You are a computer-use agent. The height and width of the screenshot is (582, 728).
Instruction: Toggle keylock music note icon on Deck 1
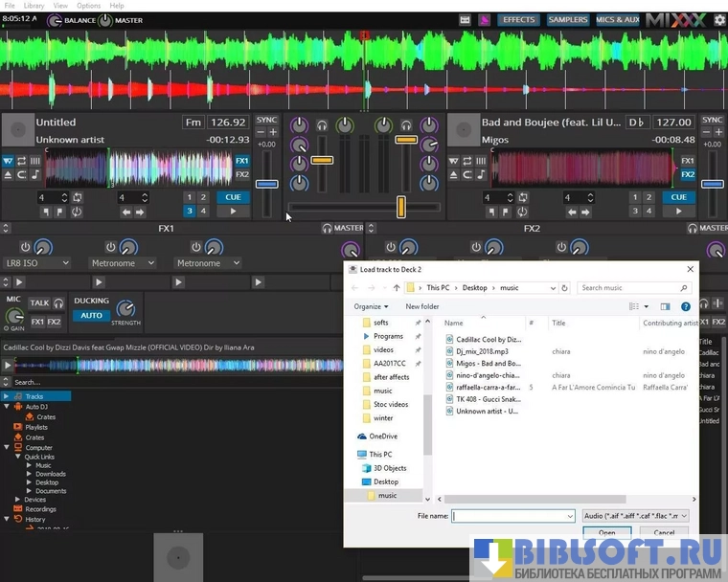click(x=34, y=175)
